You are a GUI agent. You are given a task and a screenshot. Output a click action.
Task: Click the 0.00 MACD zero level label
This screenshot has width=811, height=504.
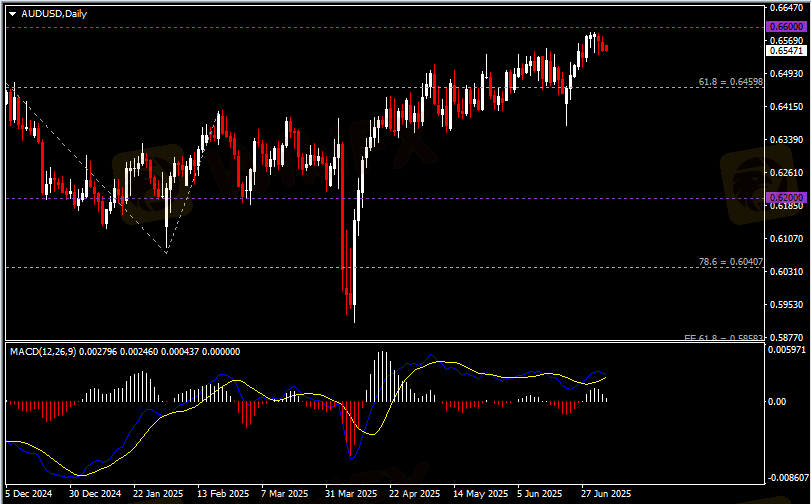(x=776, y=402)
